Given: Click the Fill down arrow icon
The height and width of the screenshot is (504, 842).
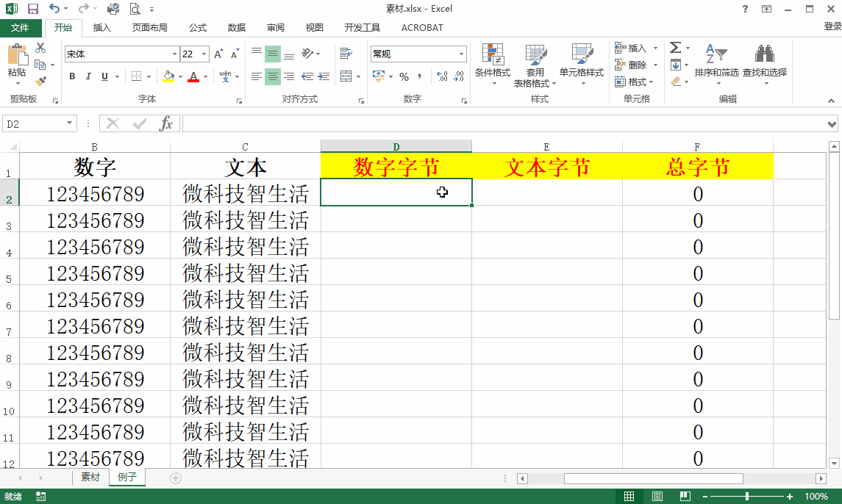Looking at the screenshot, I should [x=676, y=65].
